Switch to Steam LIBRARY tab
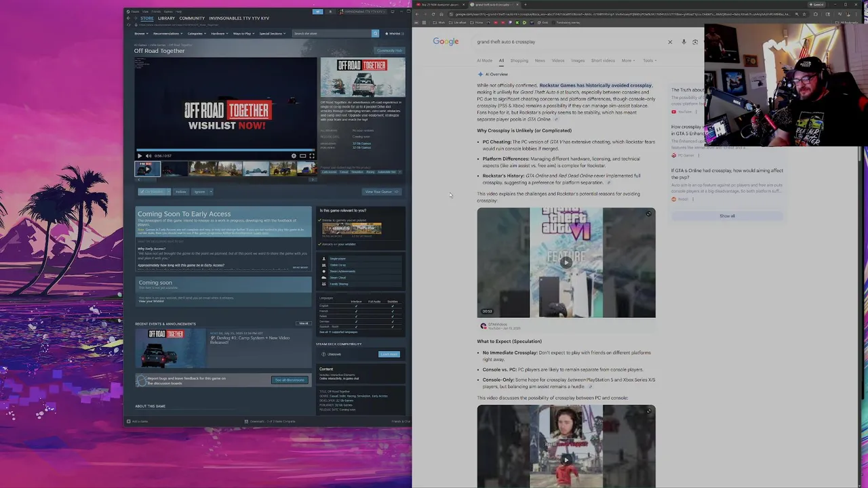 point(166,18)
